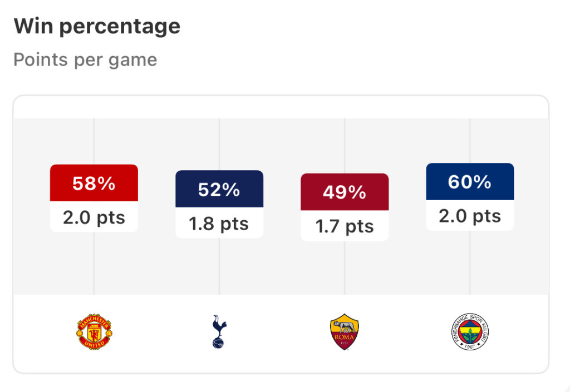Click the Tottenham Hotspur cockerel logo

[219, 332]
